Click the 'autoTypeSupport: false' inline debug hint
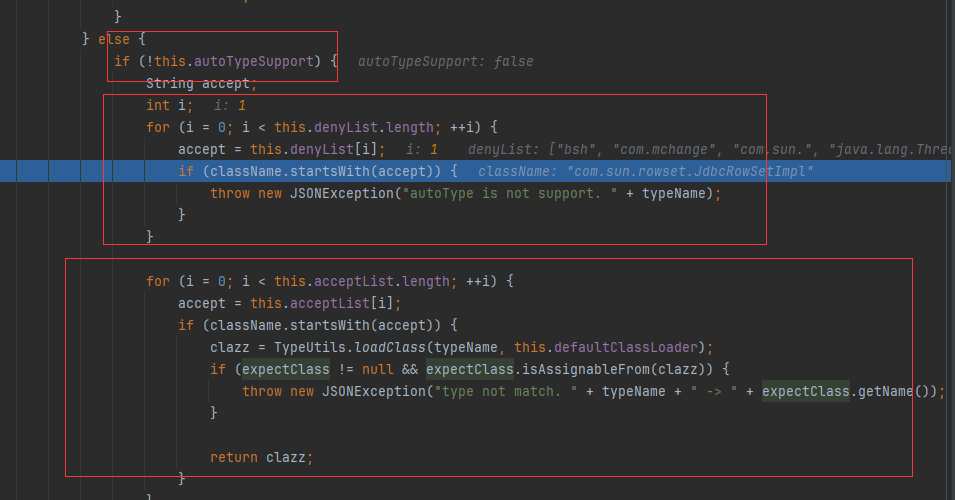 (445, 61)
